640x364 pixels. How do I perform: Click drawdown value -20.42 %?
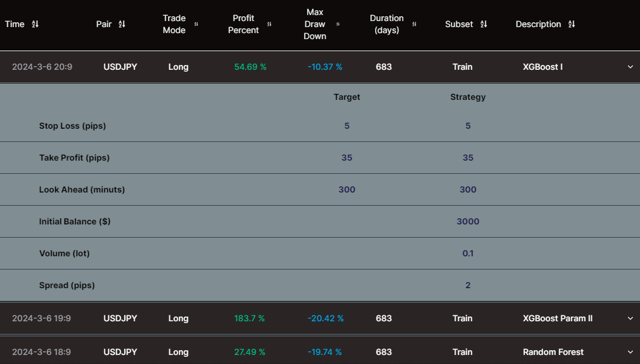[x=325, y=318]
